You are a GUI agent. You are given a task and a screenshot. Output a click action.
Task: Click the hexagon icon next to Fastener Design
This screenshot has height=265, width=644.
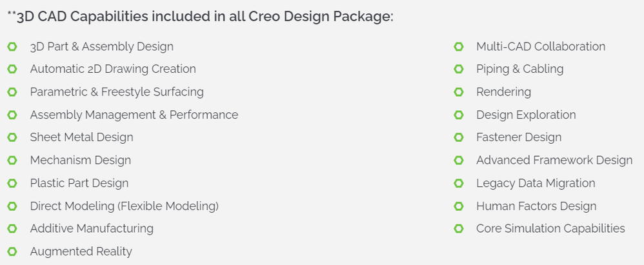click(x=459, y=137)
